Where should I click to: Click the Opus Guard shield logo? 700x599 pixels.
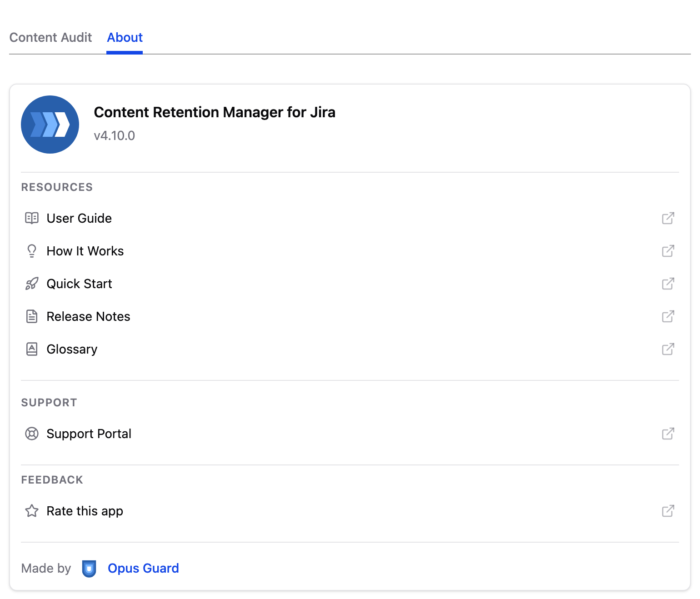(x=89, y=569)
